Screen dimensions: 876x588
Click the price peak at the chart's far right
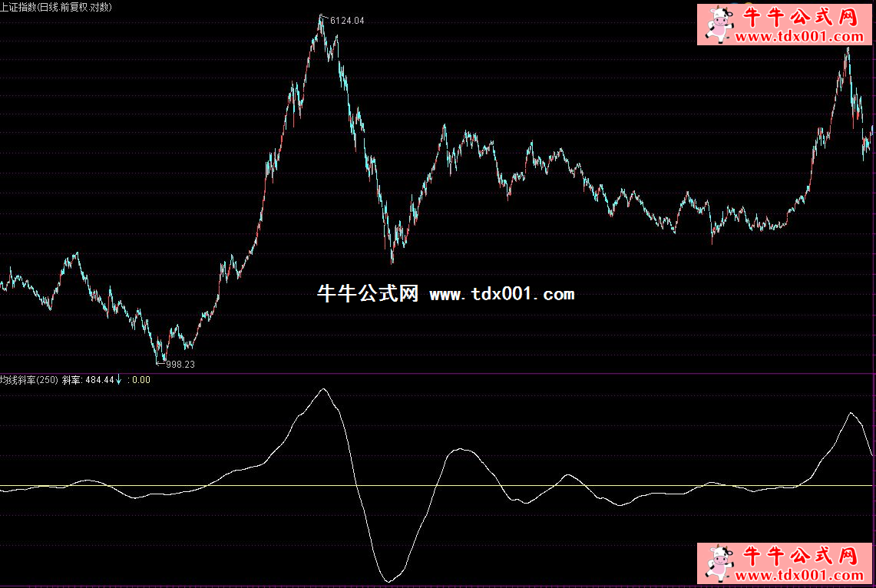click(848, 48)
